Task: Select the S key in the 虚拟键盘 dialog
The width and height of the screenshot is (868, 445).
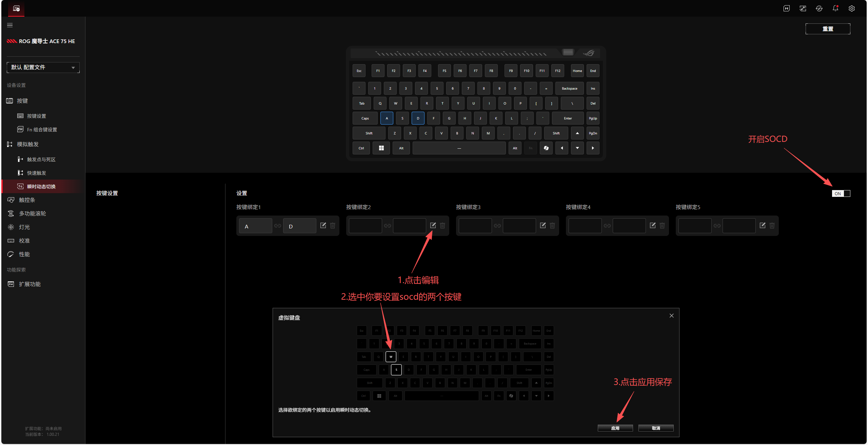Action: click(x=396, y=370)
